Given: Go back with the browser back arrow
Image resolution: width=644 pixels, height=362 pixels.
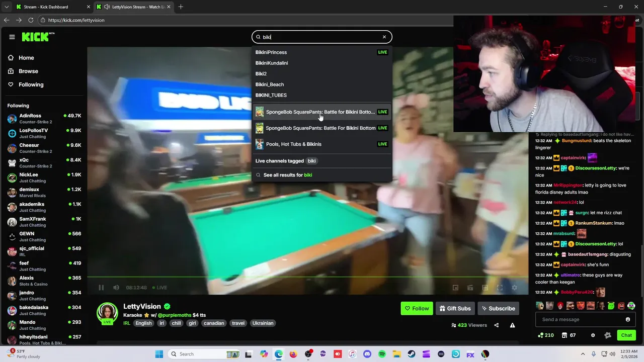Looking at the screenshot, I should pos(7,20).
